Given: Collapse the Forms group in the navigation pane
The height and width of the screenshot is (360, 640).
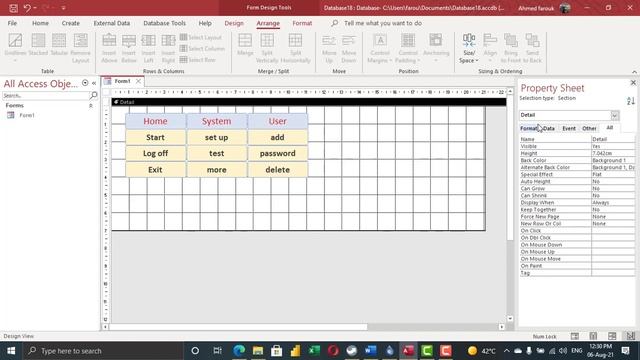Looking at the screenshot, I should 91,106.
